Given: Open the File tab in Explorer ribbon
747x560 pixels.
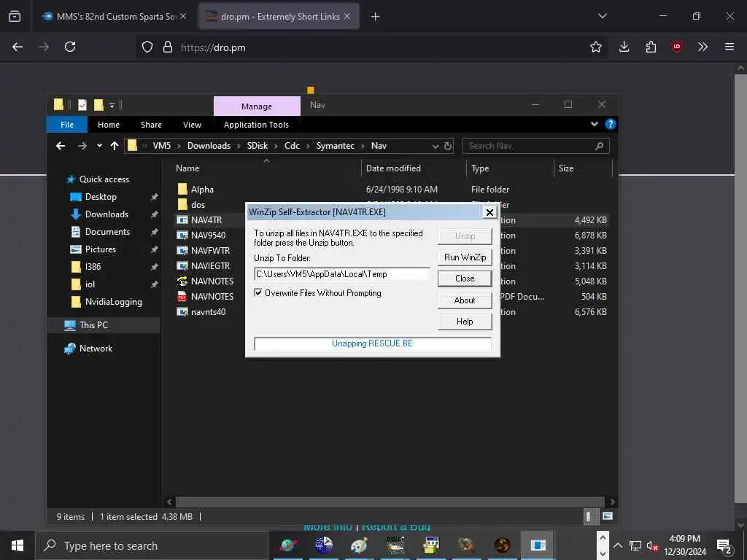Looking at the screenshot, I should pos(66,125).
